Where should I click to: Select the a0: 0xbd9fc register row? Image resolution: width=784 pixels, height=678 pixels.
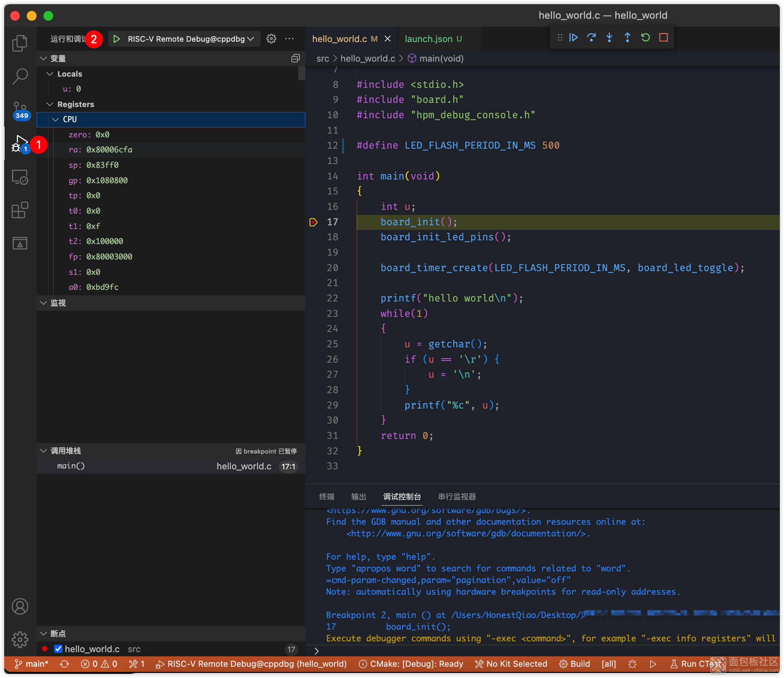click(171, 287)
